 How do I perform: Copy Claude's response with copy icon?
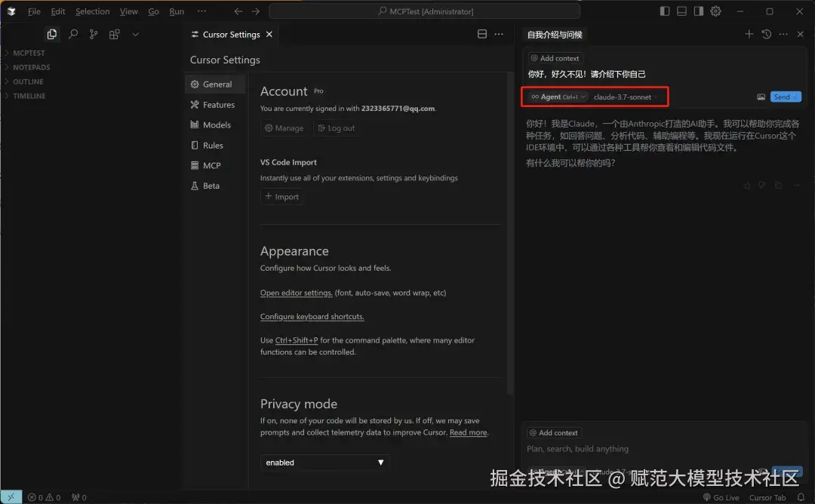pos(778,186)
